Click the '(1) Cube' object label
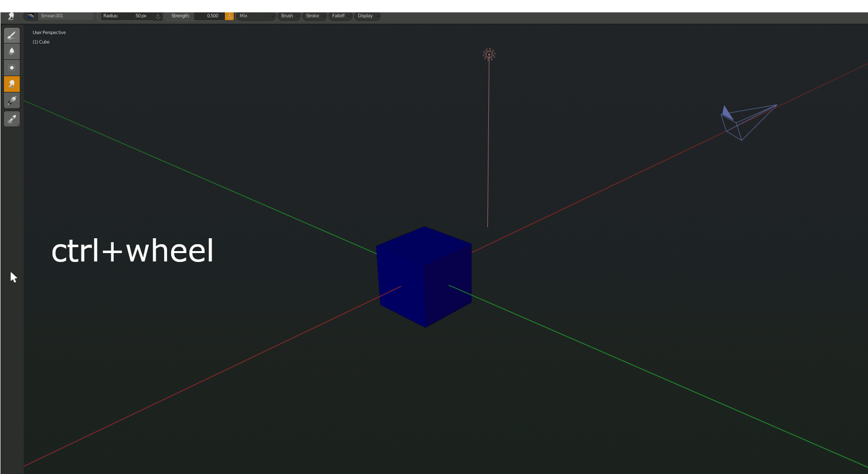The image size is (868, 474). coord(41,42)
